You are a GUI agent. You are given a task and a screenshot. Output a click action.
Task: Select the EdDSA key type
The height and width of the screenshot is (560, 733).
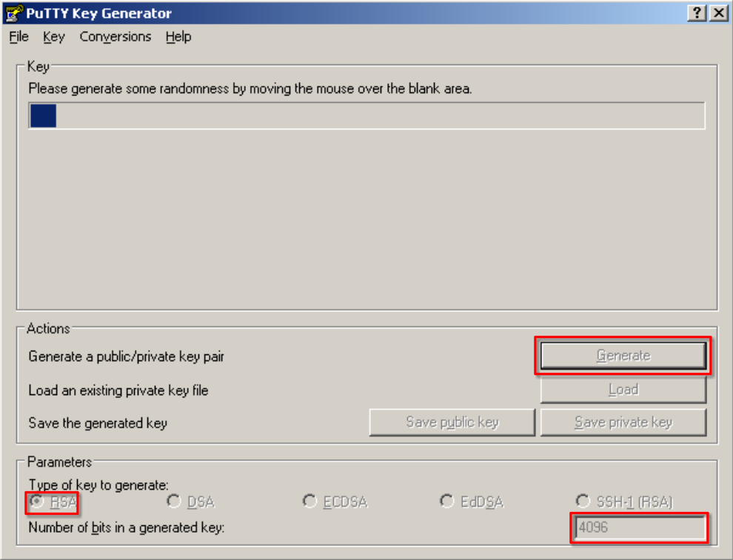[472, 502]
